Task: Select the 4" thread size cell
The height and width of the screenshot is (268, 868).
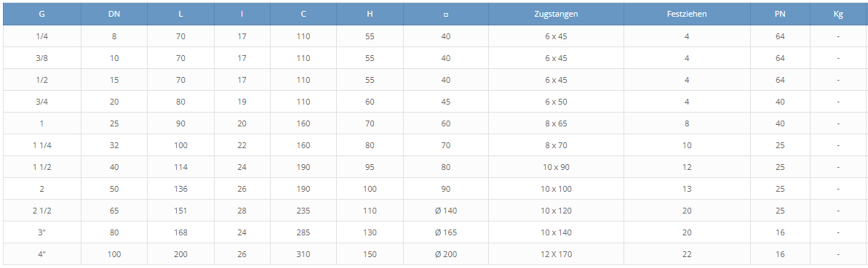Action: click(42, 254)
